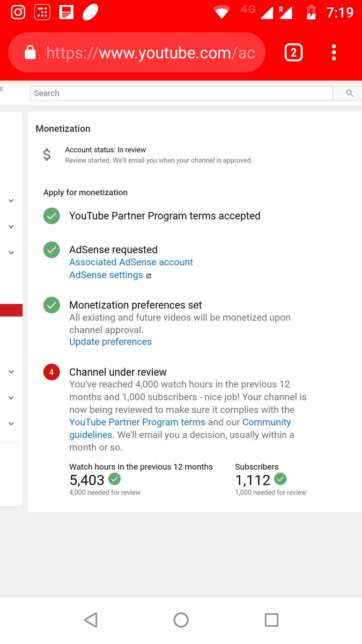Tap the white oval notification icon
The width and height of the screenshot is (362, 644).
tap(91, 11)
